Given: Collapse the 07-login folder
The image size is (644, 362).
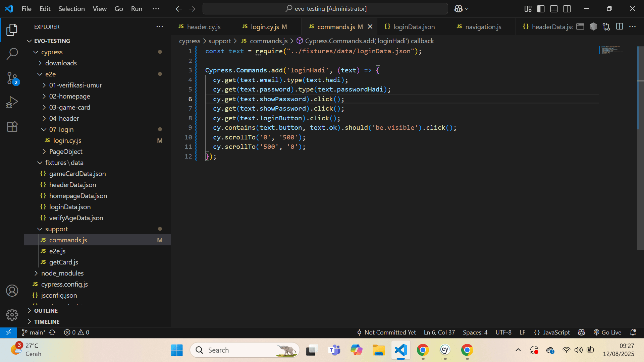Looking at the screenshot, I should click(x=61, y=129).
